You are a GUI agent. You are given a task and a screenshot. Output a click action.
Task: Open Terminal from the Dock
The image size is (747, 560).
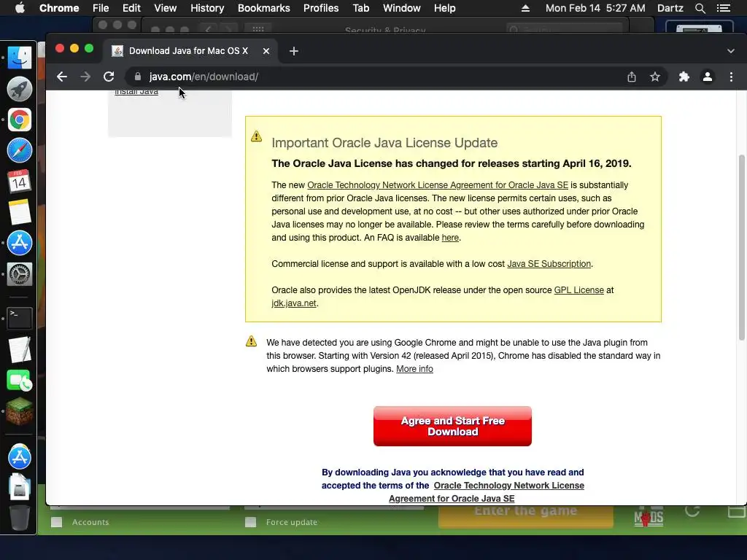pyautogui.click(x=20, y=318)
